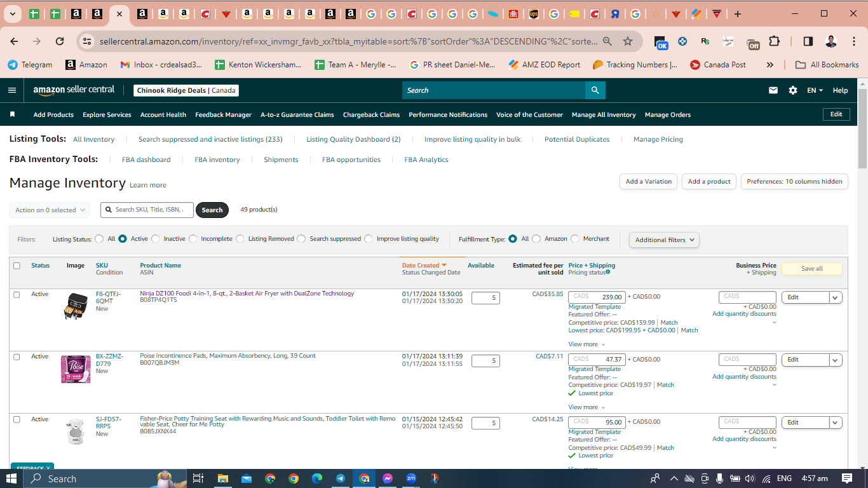Image resolution: width=868 pixels, height=488 pixels.
Task: Select the Incomplete listing status radio
Action: [x=193, y=239]
